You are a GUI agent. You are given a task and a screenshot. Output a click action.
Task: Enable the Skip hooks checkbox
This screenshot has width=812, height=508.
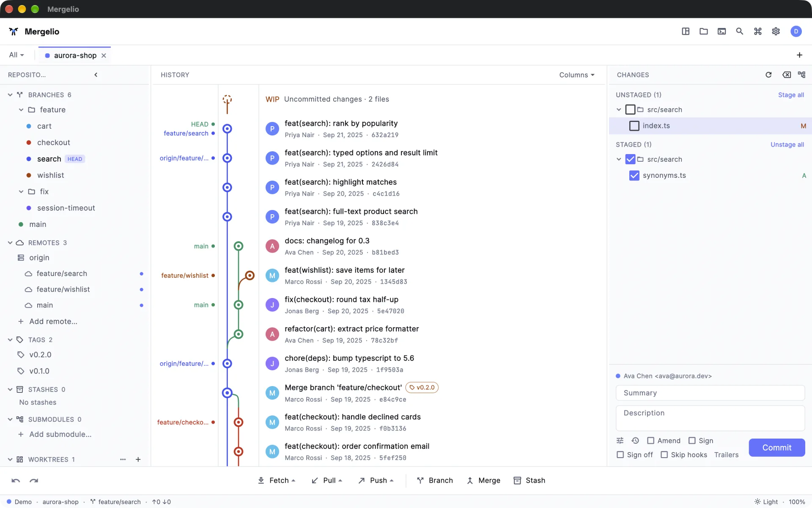[x=664, y=455]
